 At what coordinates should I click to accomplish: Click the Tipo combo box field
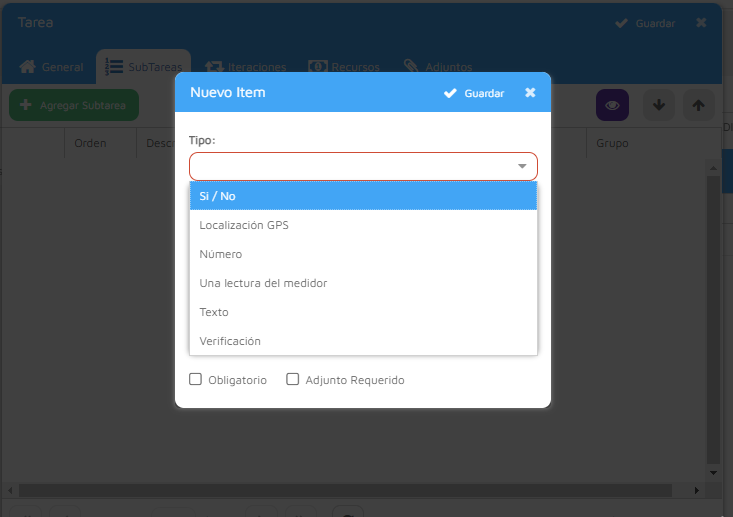[x=350, y=166]
